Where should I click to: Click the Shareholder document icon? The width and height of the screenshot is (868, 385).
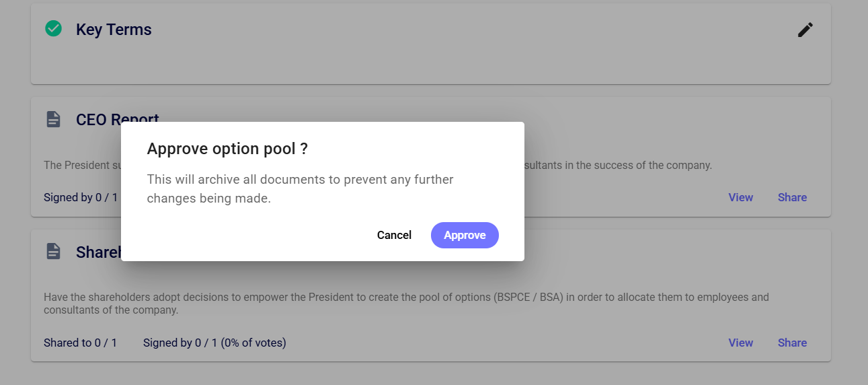(53, 252)
